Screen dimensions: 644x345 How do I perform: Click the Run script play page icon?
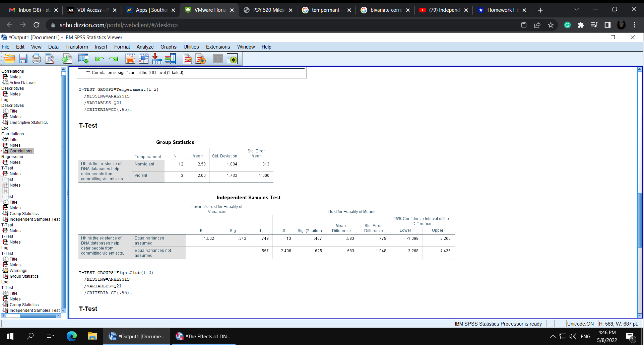pos(201,59)
